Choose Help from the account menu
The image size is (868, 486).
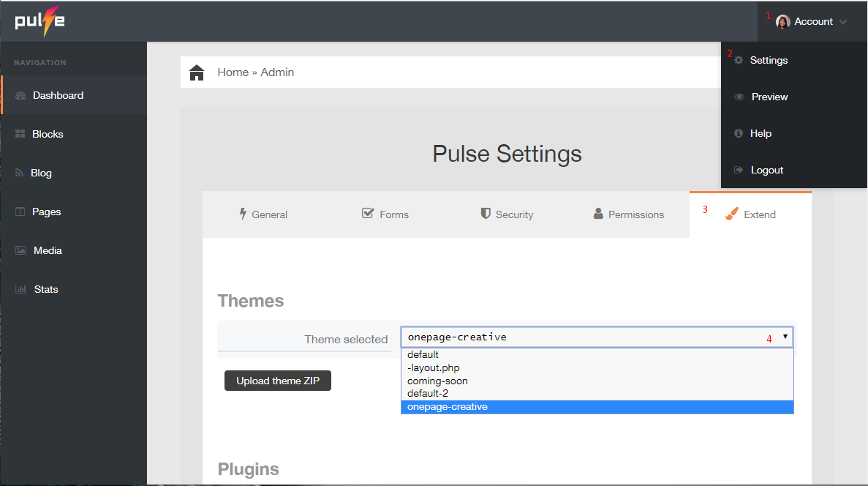761,133
